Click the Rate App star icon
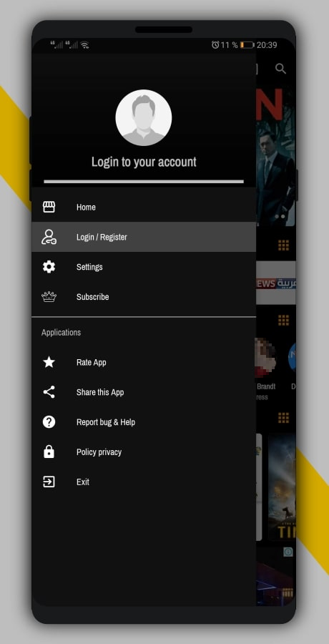The image size is (329, 644). pos(49,362)
